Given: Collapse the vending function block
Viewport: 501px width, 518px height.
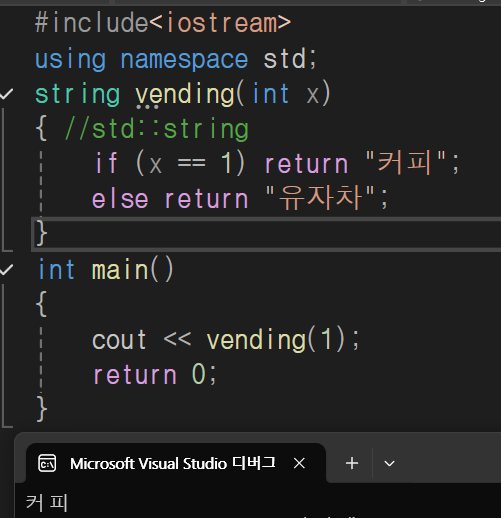Looking at the screenshot, I should [7, 94].
